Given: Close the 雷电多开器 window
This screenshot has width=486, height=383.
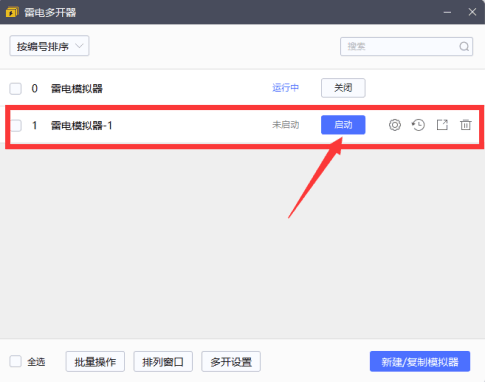Looking at the screenshot, I should tap(472, 12).
